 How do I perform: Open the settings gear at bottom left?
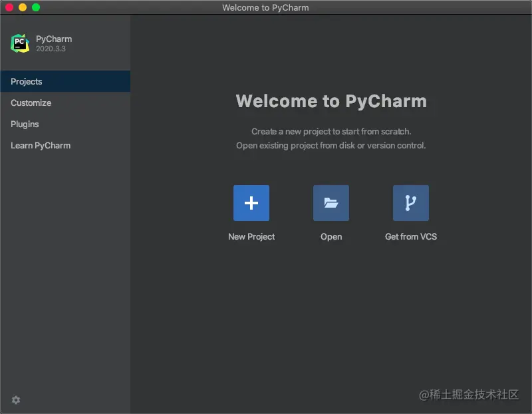click(15, 399)
